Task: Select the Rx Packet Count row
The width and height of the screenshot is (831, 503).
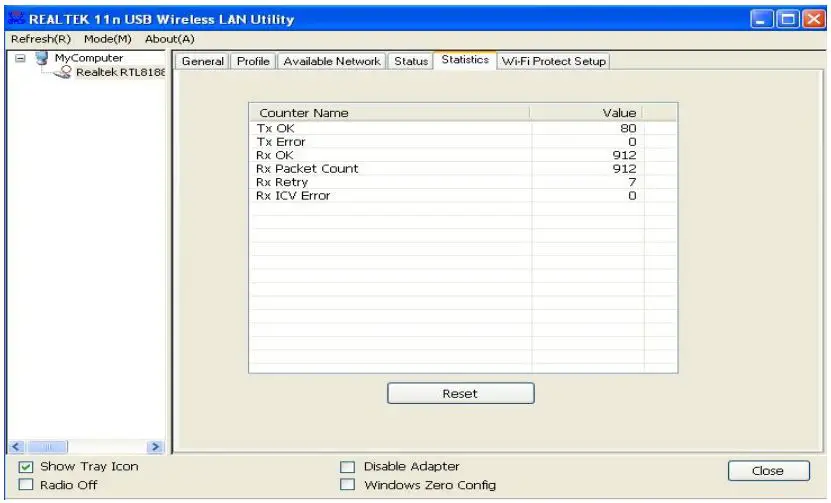Action: 463,169
